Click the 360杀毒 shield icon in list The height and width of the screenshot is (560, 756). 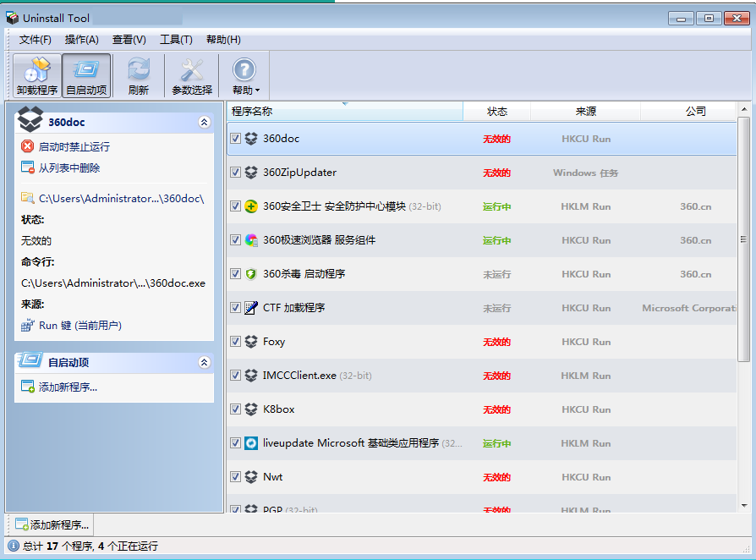tap(251, 274)
